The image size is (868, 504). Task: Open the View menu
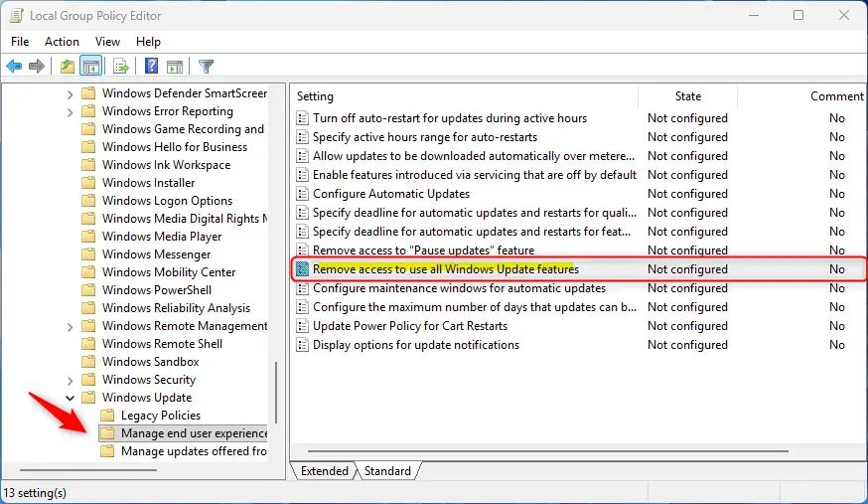click(x=107, y=42)
